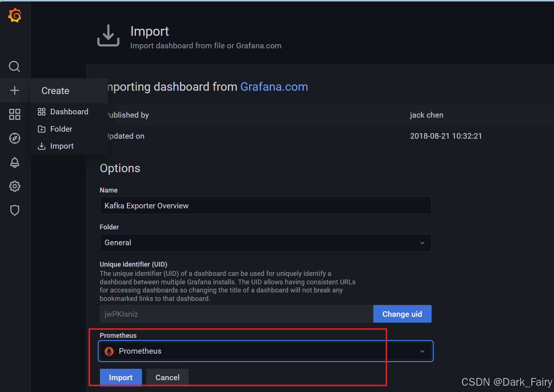Viewport: 554px width, 392px height.
Task: Click the plus Create icon in sidebar
Action: pos(15,90)
